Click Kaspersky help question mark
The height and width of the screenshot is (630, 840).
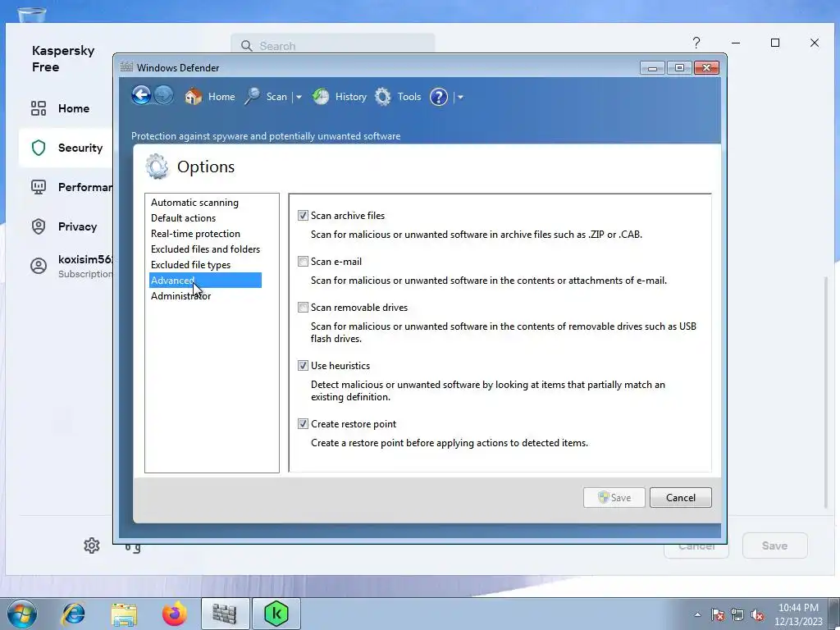click(x=696, y=43)
